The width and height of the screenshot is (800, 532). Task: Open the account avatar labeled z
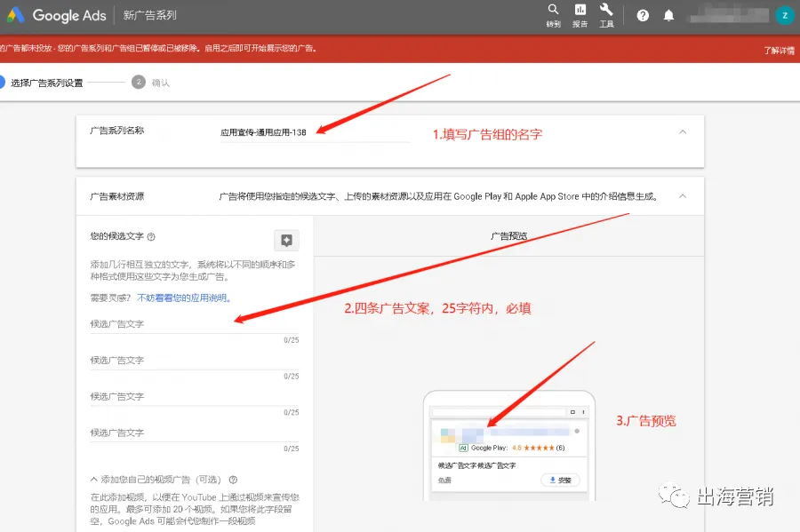click(x=785, y=16)
